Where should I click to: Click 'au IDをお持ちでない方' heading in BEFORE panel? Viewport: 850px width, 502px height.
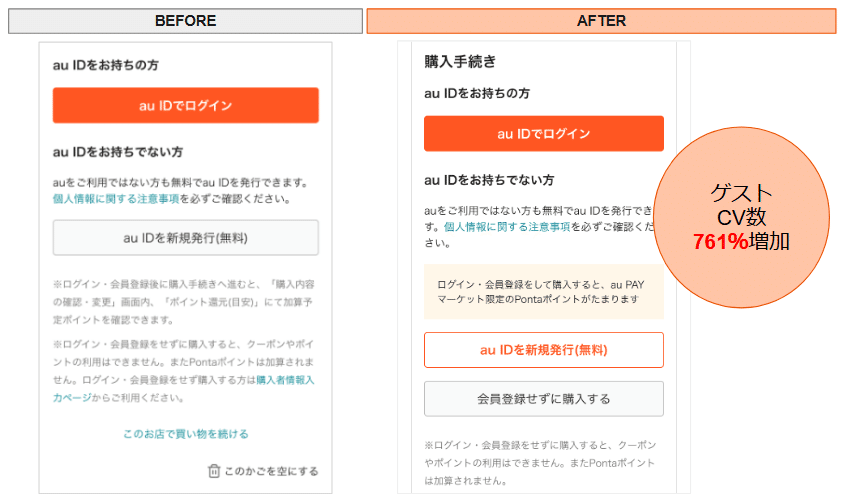click(x=118, y=152)
